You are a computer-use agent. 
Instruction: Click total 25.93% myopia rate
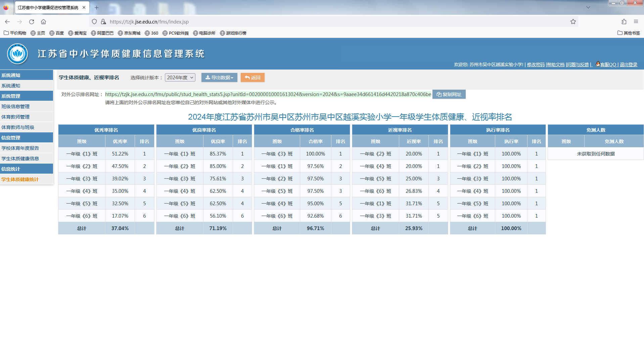coord(414,228)
